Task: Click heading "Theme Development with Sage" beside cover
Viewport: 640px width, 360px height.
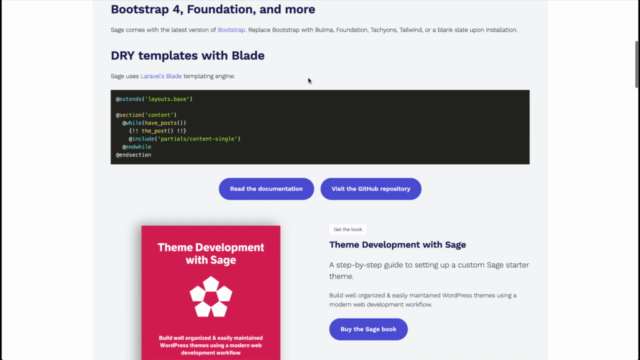Action: click(398, 245)
